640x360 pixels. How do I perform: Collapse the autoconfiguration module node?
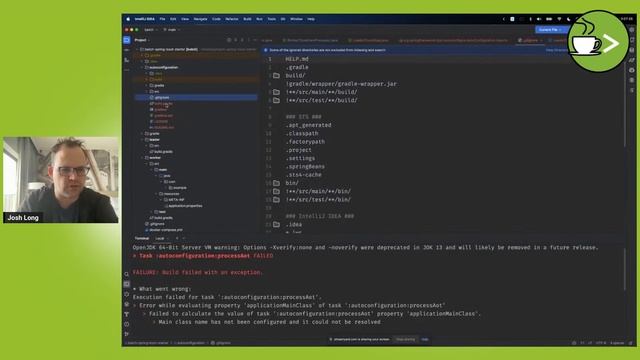(x=142, y=67)
